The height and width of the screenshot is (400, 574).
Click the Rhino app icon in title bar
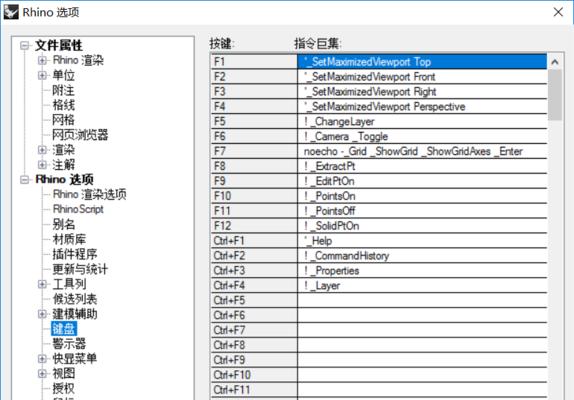click(x=11, y=12)
